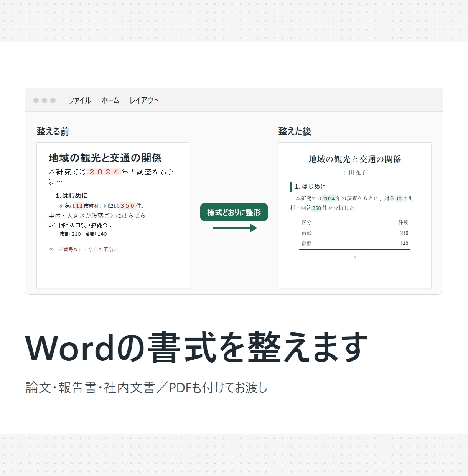Select the bold title 地域の観光と交通の関係 in the before page

pyautogui.click(x=105, y=158)
